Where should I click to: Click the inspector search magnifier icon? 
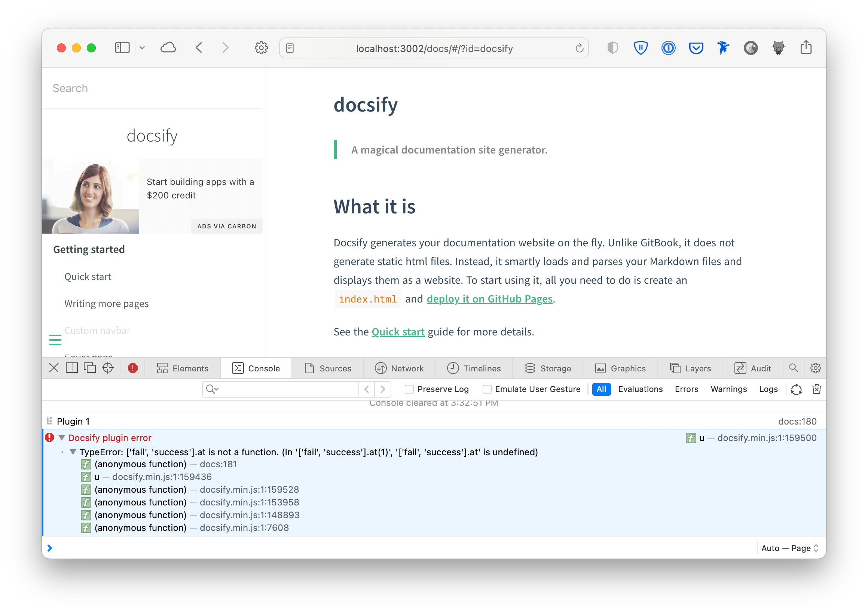pyautogui.click(x=794, y=368)
